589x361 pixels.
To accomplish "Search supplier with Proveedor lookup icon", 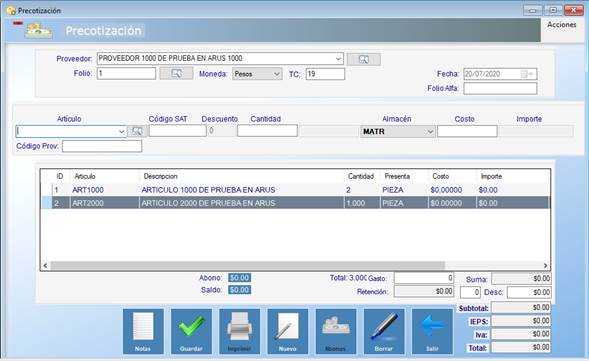I will [364, 59].
